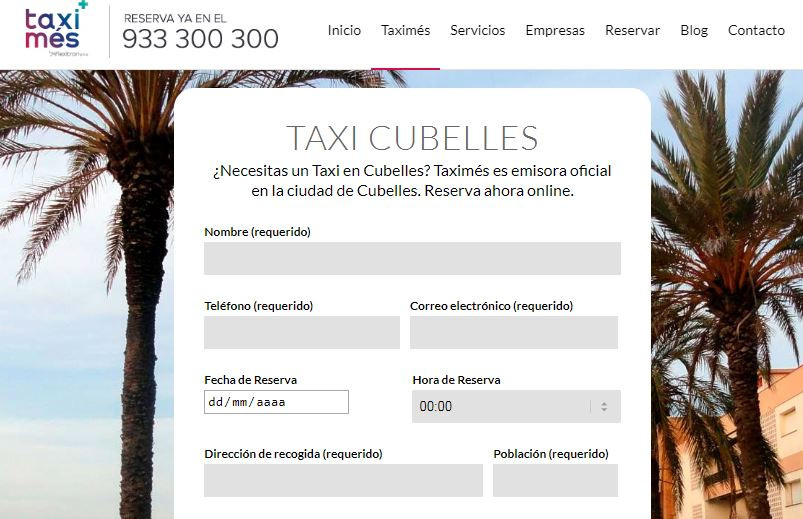Visit the Blog link
Screen dimensions: 803x519
694,31
